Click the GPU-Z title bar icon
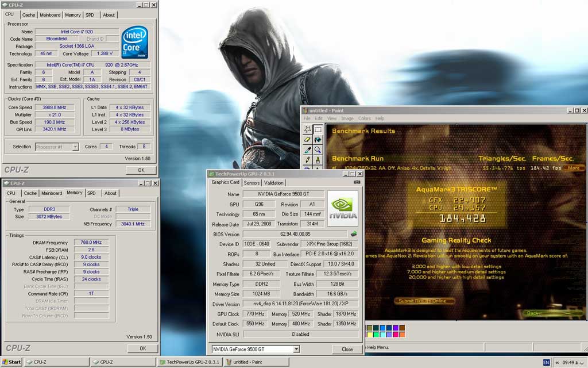This screenshot has width=588, height=368. (211, 174)
